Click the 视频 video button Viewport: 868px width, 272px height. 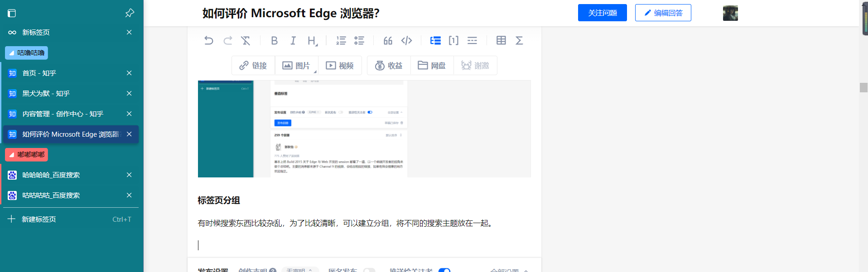340,66
